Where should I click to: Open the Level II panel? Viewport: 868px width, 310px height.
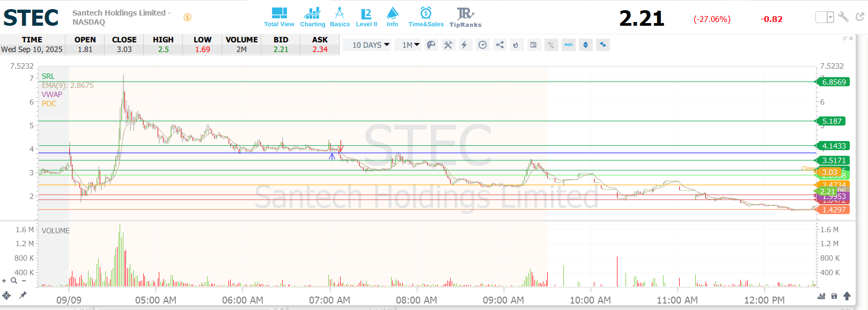point(366,17)
